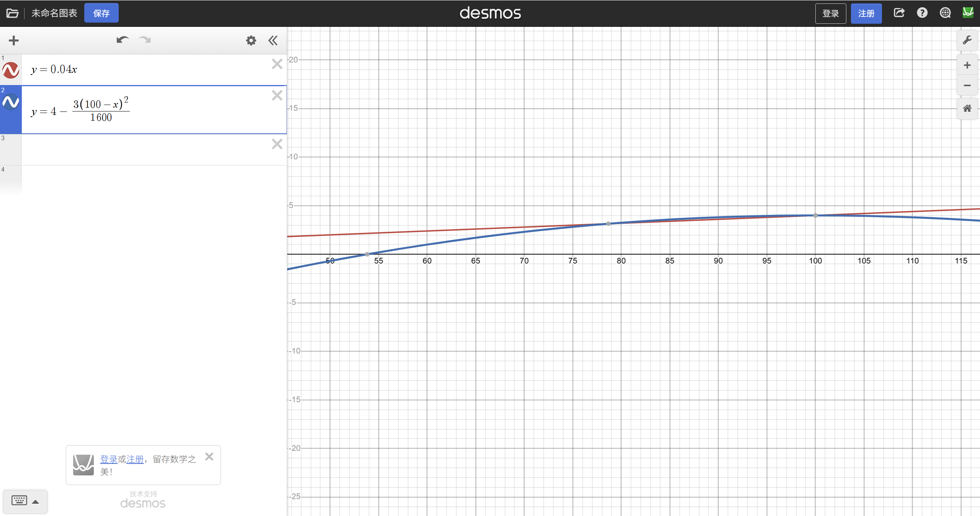980x516 pixels.
Task: Zoom out on the graph
Action: pos(967,85)
